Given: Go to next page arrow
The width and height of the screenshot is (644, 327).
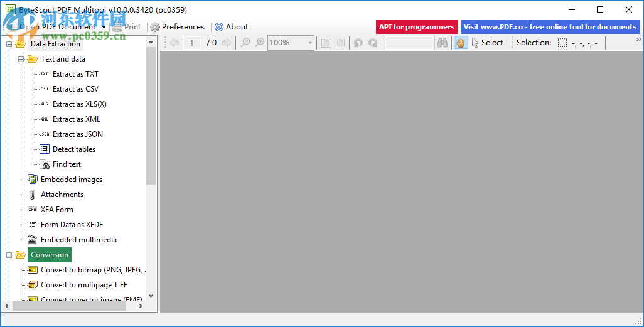Looking at the screenshot, I should pyautogui.click(x=227, y=43).
